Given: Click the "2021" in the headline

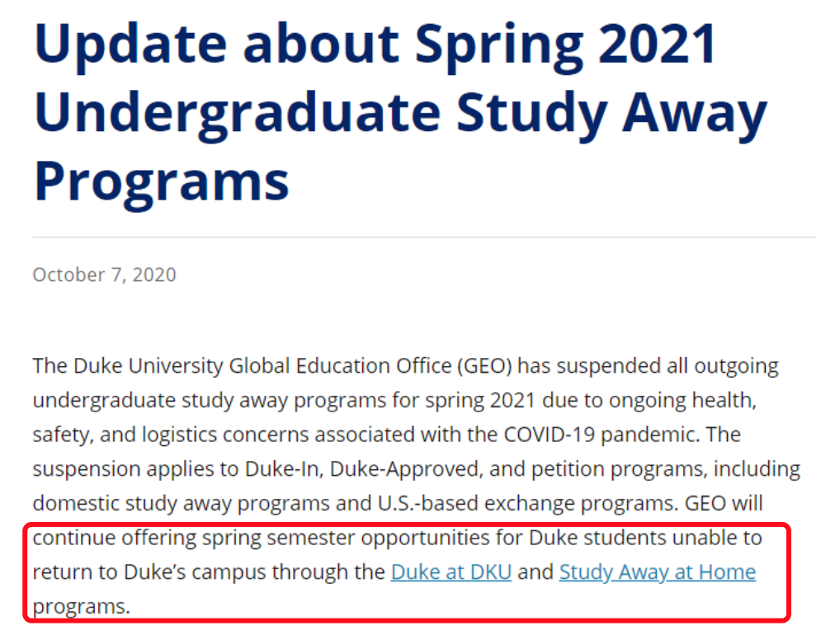Looking at the screenshot, I should pos(658,45).
